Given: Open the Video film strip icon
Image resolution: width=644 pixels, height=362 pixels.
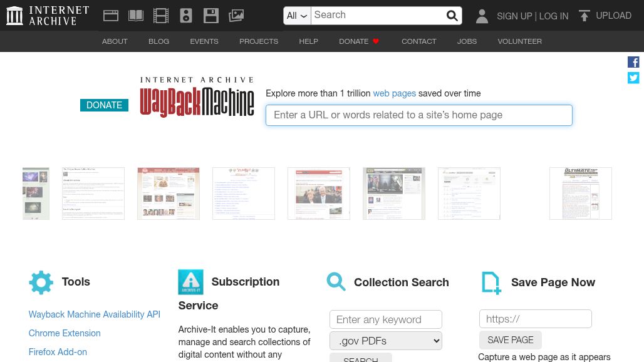Looking at the screenshot, I should coord(161,16).
